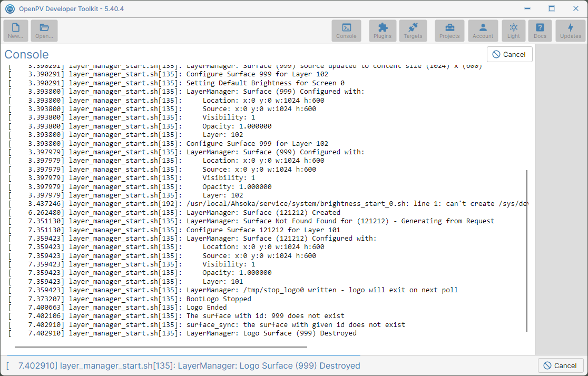Screen dimensions: 588x376
Task: Open the Projects toolbox icon
Action: tap(449, 31)
